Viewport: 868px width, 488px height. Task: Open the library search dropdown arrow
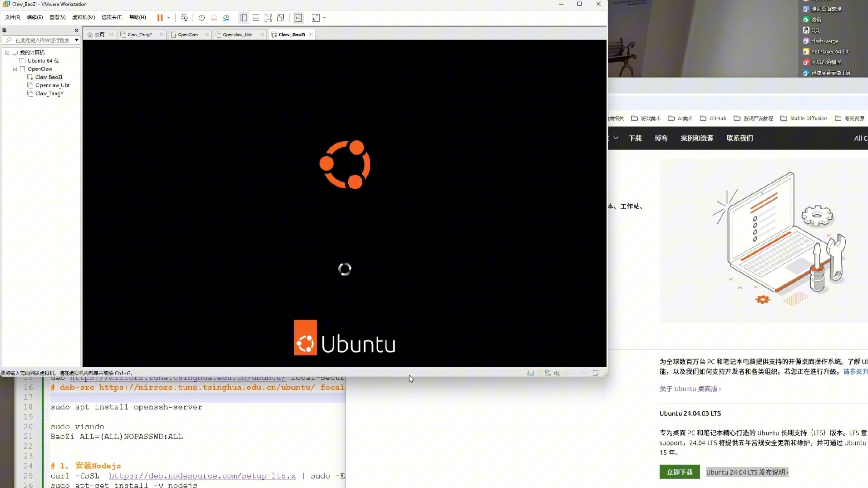(x=77, y=40)
